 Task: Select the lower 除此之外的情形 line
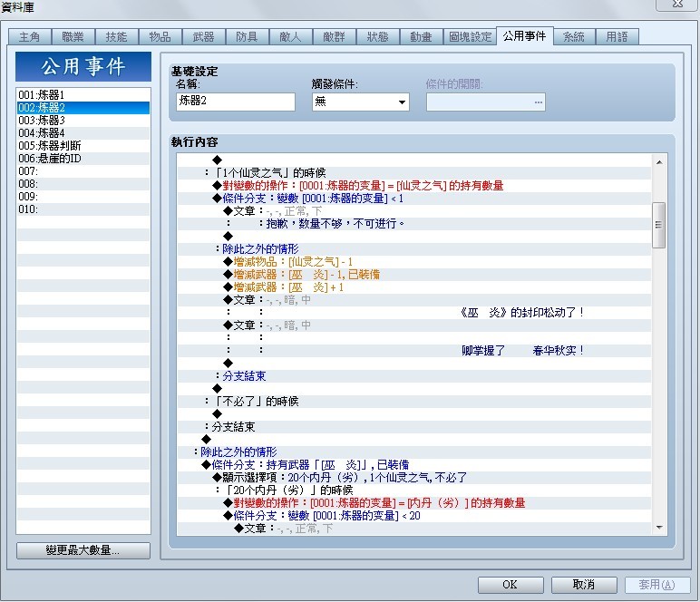click(x=414, y=452)
